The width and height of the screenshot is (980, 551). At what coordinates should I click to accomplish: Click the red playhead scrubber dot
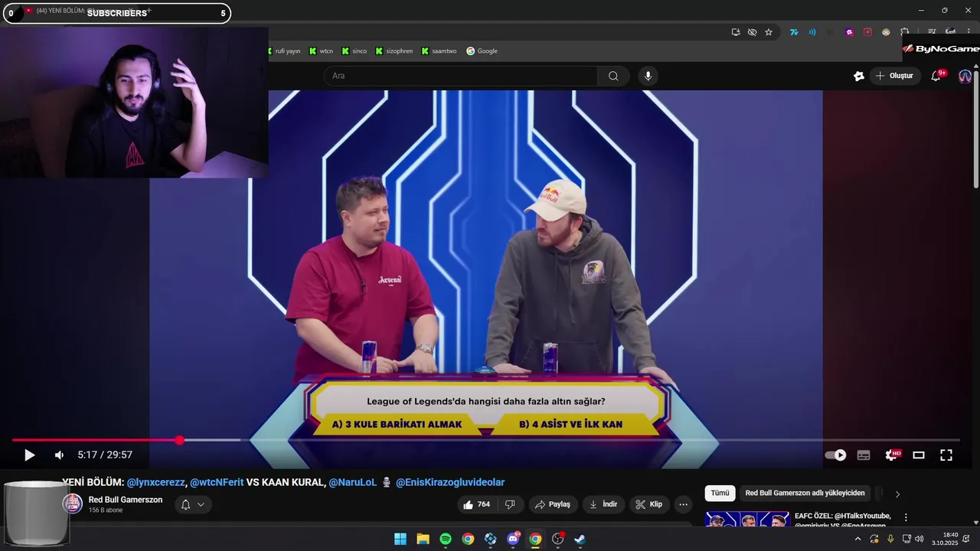179,440
